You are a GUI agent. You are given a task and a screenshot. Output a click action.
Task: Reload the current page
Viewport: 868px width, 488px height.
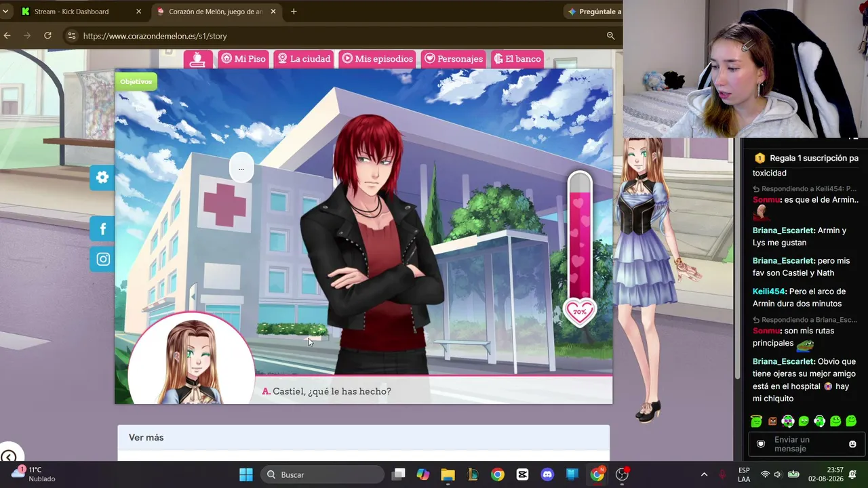(47, 36)
